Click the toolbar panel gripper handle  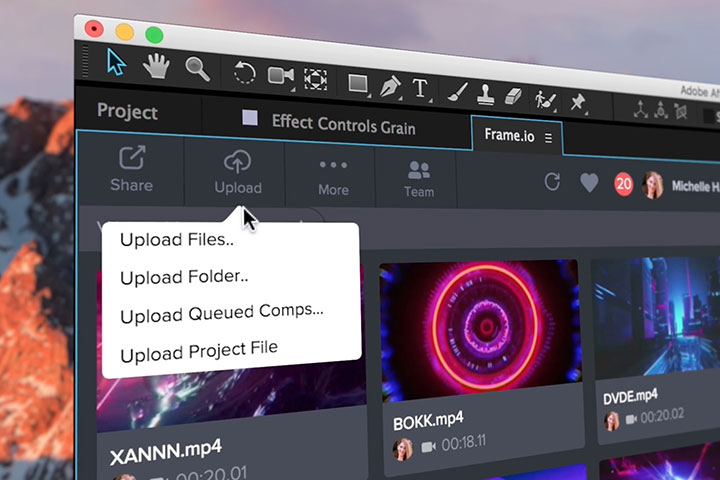(x=85, y=61)
